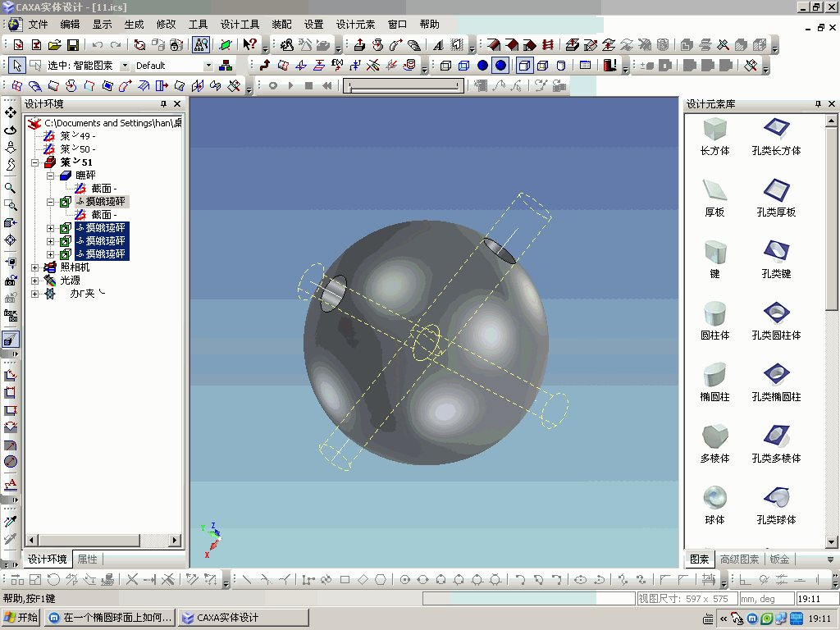Click the stop square playback button
840x630 pixels.
(x=309, y=85)
